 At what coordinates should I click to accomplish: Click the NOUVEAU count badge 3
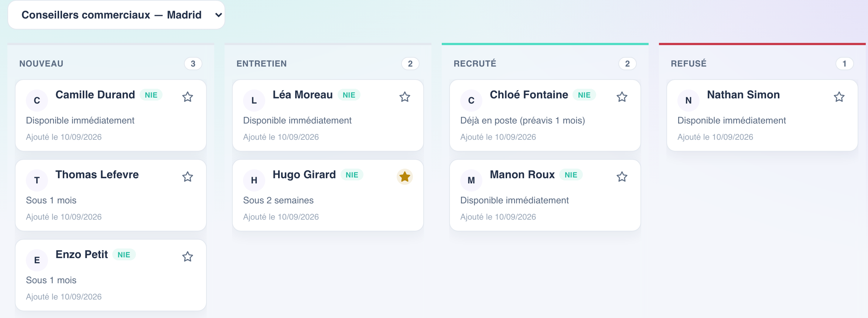click(193, 64)
